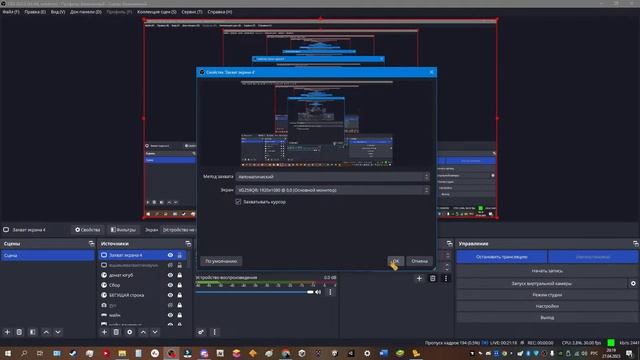Open capture method dropdown in properties dialog

[x=332, y=177]
